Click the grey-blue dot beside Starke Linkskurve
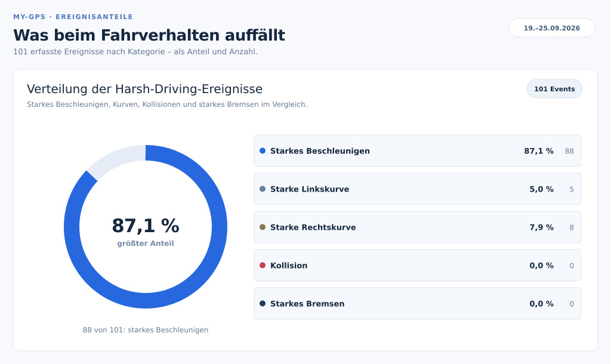Screen dimensions: 611x364 [263, 189]
